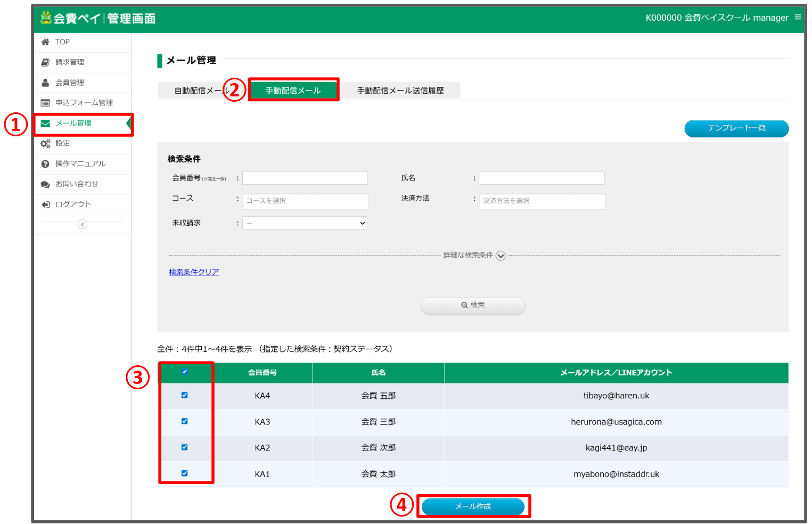Open the hamburger menu at top right

798,17
